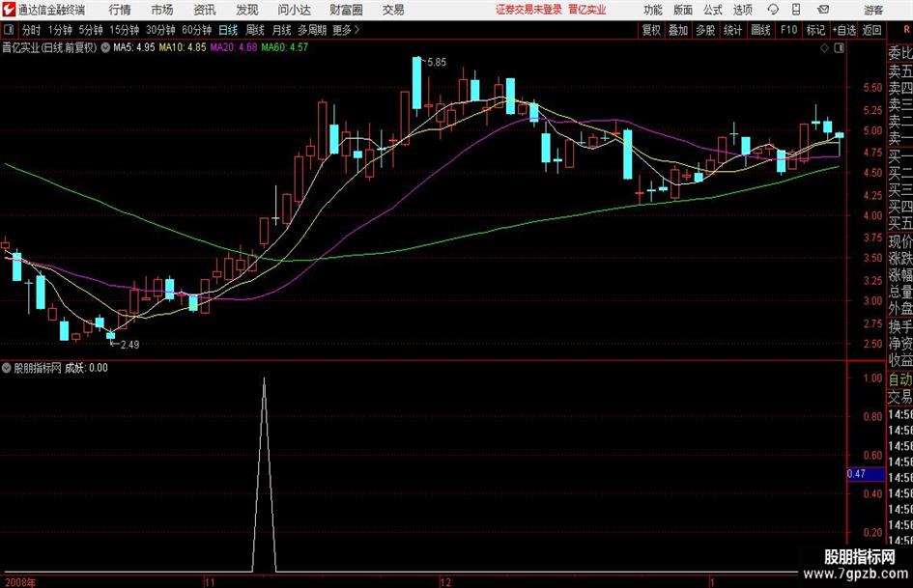Open the 市场 menu
The height and width of the screenshot is (588, 913).
point(162,10)
